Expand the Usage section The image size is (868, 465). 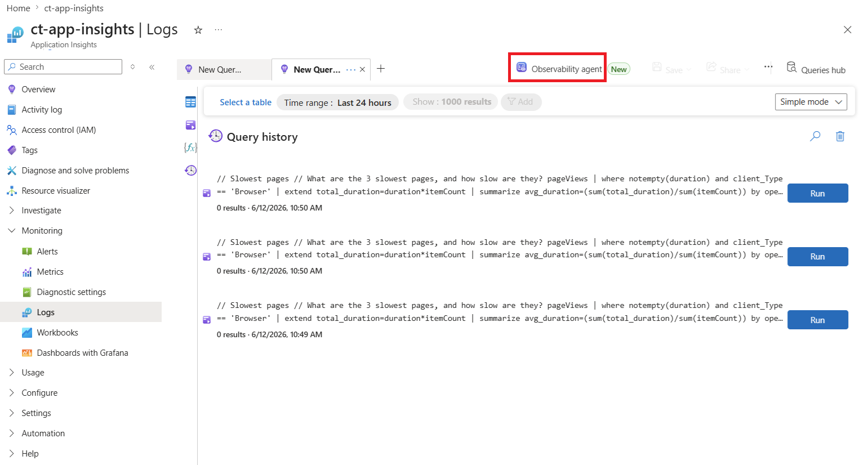tap(33, 373)
